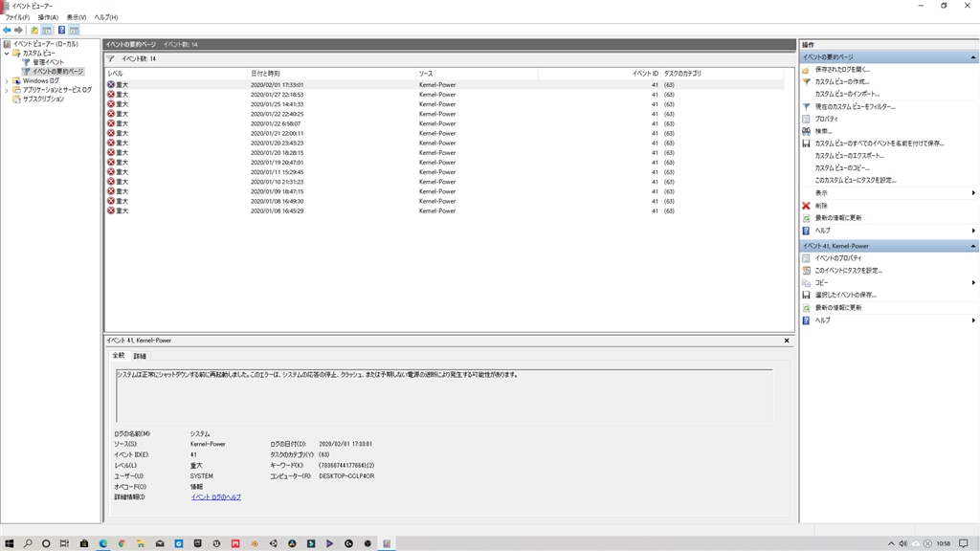Open イベントのプロパティ action

837,258
